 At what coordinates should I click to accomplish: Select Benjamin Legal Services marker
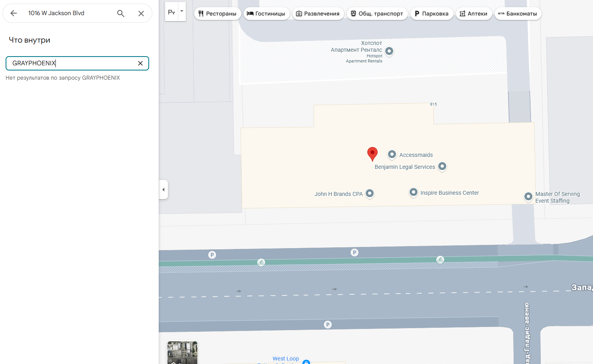(442, 166)
